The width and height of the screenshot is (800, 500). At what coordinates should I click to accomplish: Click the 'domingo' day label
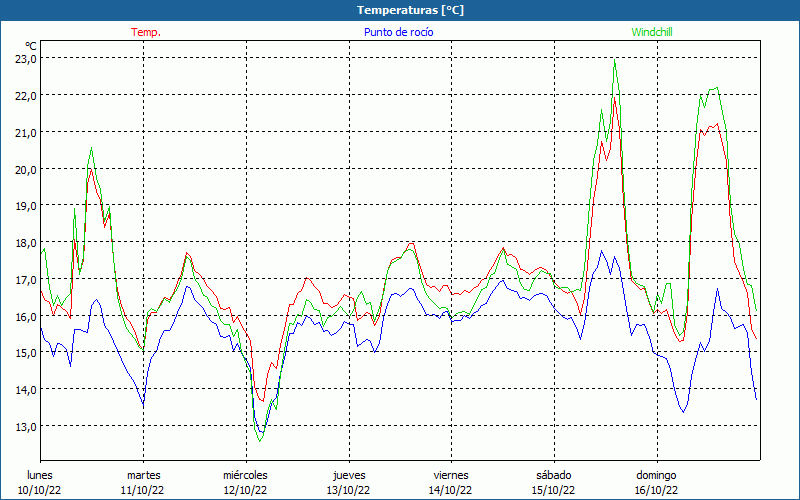click(656, 475)
